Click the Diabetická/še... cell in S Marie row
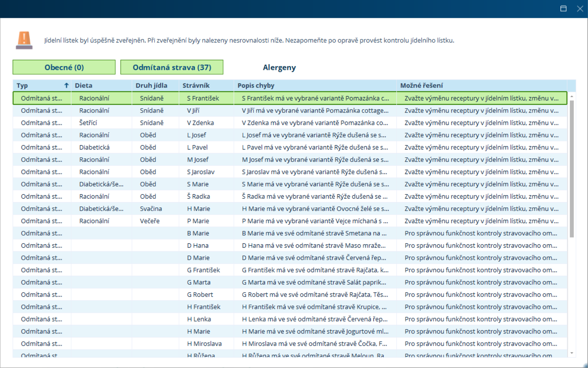The width and height of the screenshot is (588, 368). point(102,184)
